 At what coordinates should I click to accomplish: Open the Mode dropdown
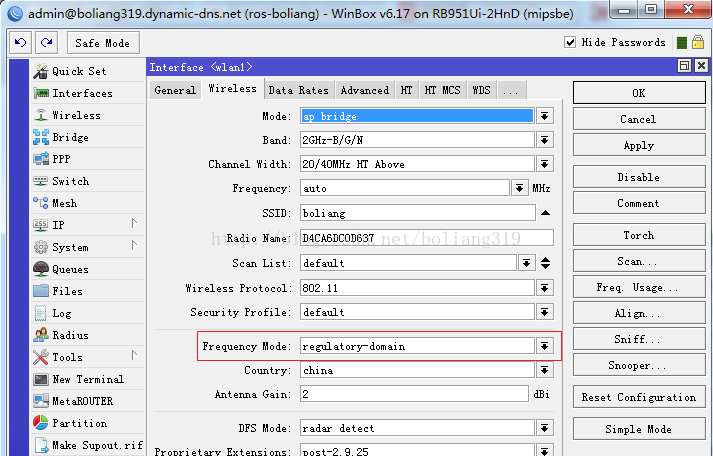tap(544, 116)
